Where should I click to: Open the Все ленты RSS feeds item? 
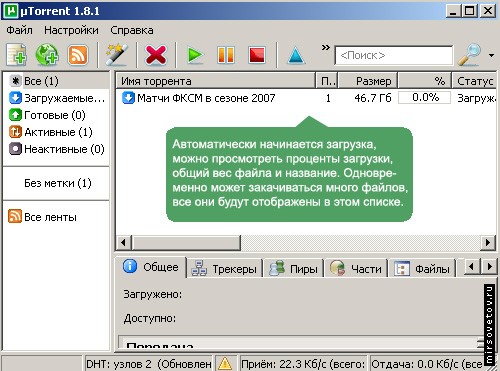[x=42, y=217]
